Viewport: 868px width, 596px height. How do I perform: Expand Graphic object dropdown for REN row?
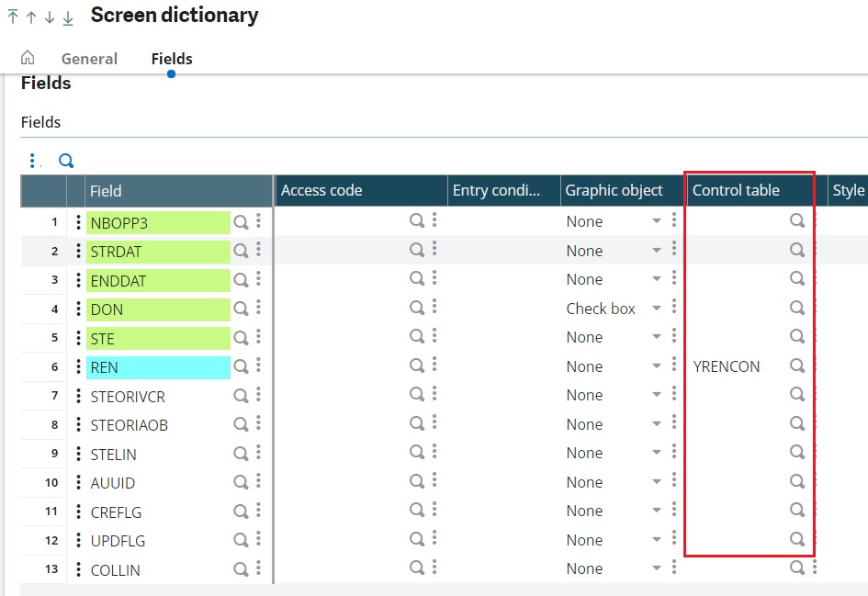tap(657, 365)
